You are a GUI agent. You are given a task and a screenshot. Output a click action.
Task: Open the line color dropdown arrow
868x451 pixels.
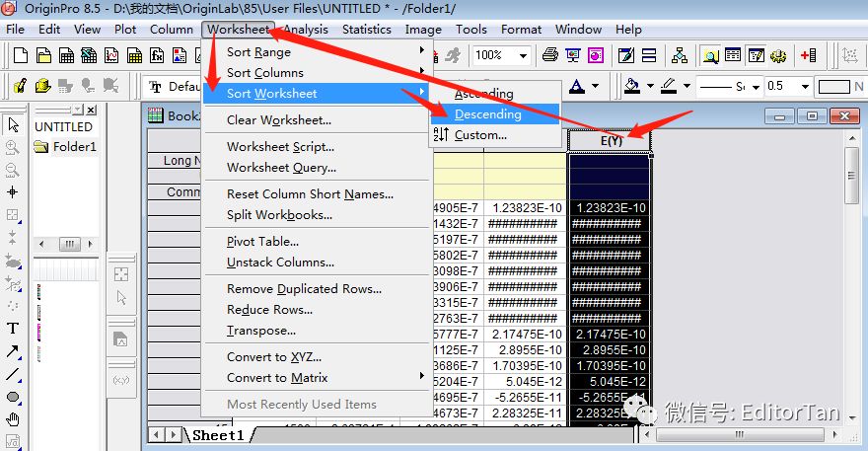(x=687, y=86)
